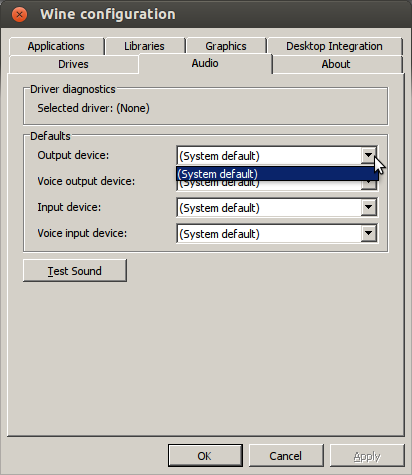Screen dimensions: 412x475
Task: Close the Wine configuration window
Action: point(19,14)
